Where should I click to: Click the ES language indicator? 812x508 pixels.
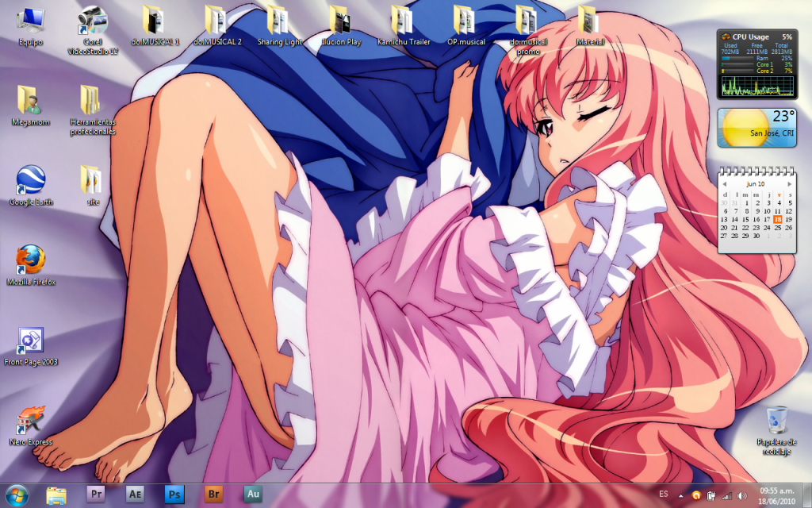[664, 495]
